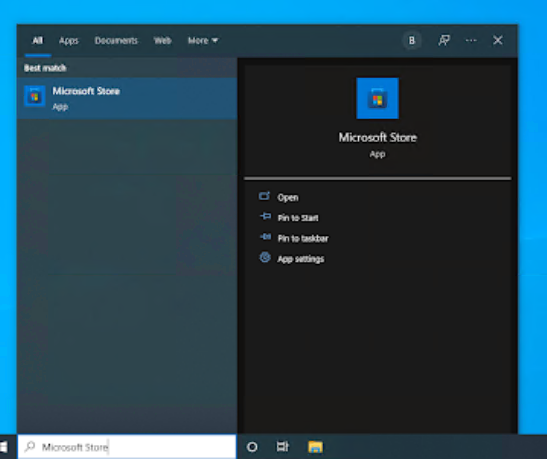Image resolution: width=547 pixels, height=459 pixels.
Task: Click the Pin to taskbar pin icon
Action: point(265,237)
